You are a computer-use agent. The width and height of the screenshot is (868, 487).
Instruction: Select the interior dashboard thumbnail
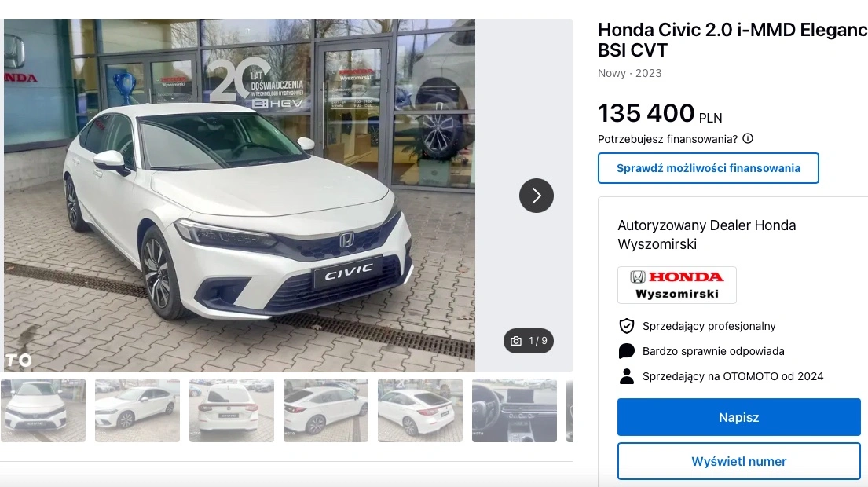click(x=515, y=410)
